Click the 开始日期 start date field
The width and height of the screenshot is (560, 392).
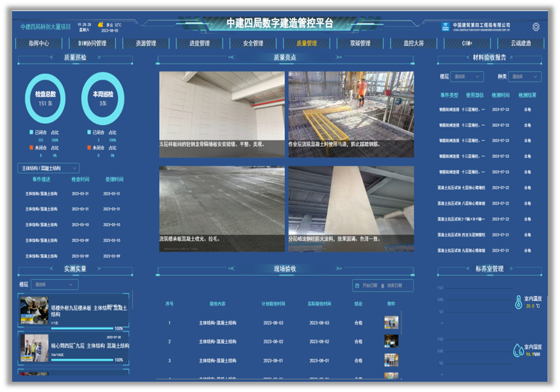(x=370, y=286)
